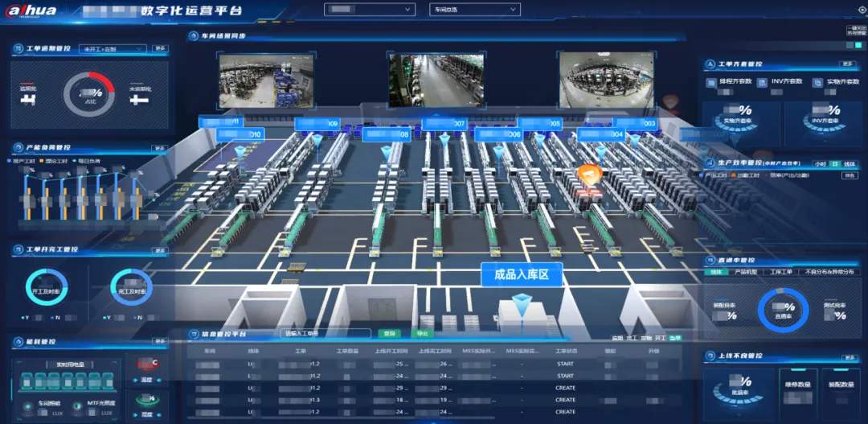Image resolution: width=868 pixels, height=424 pixels.
Task: Click the 排程齐套数 icon
Action: 712,83
